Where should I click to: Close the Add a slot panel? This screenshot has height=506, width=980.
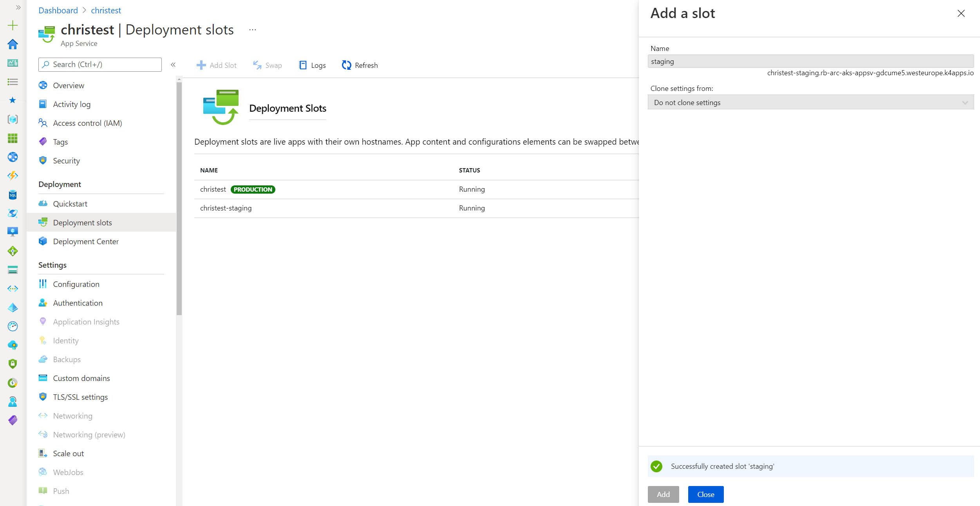[961, 13]
